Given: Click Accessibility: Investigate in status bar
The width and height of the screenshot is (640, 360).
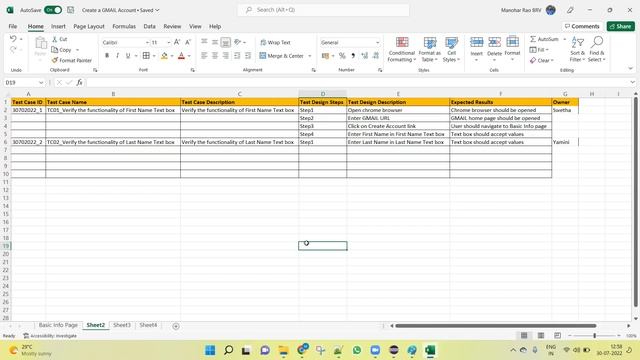Looking at the screenshot, I should point(50,336).
